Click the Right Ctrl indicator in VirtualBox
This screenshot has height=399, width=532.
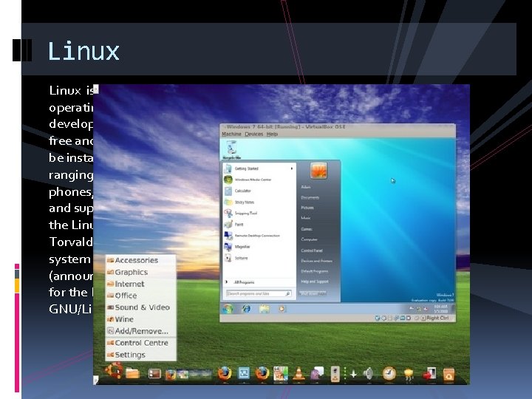tap(437, 318)
